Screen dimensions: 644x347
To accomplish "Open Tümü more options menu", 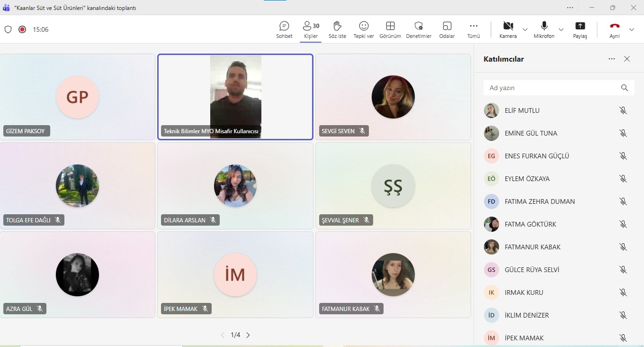I will [x=474, y=29].
